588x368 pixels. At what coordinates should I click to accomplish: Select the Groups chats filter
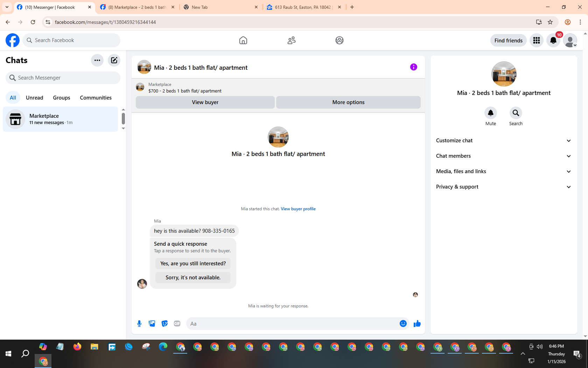click(x=62, y=98)
